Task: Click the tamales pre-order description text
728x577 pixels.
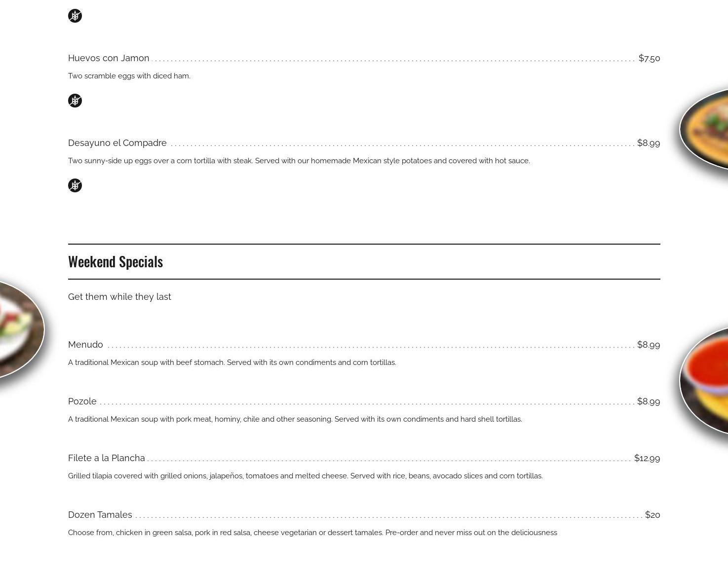Action: (x=312, y=533)
